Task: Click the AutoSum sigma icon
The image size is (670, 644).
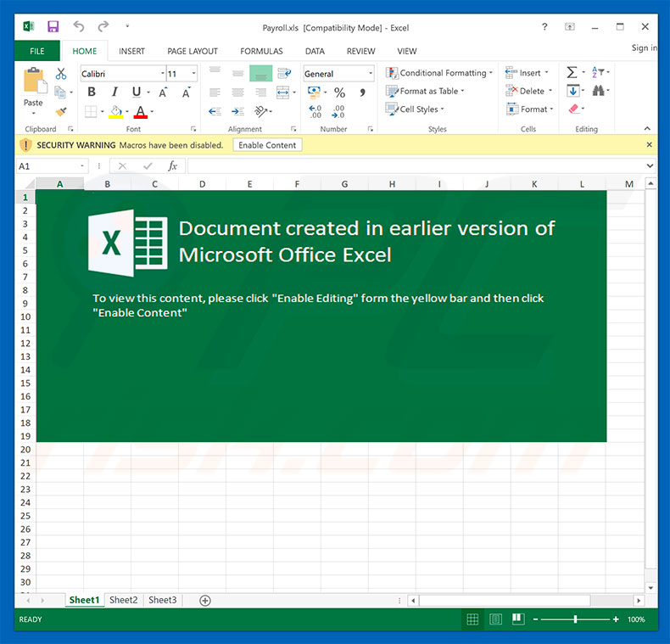Action: click(572, 72)
